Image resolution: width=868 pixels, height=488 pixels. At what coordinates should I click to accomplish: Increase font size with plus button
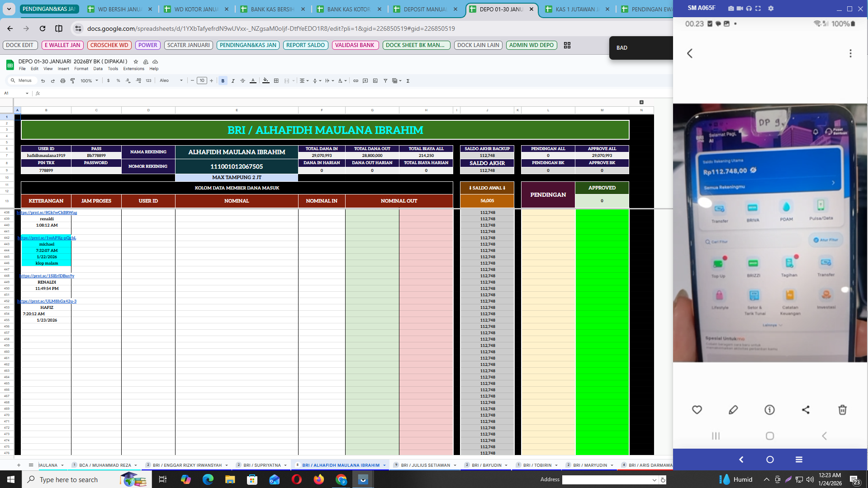click(211, 81)
